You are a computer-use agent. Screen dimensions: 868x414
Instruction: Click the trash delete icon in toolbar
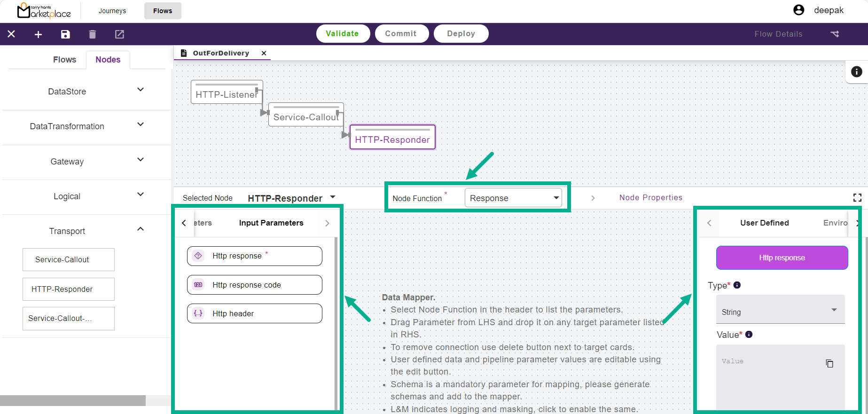pos(93,34)
